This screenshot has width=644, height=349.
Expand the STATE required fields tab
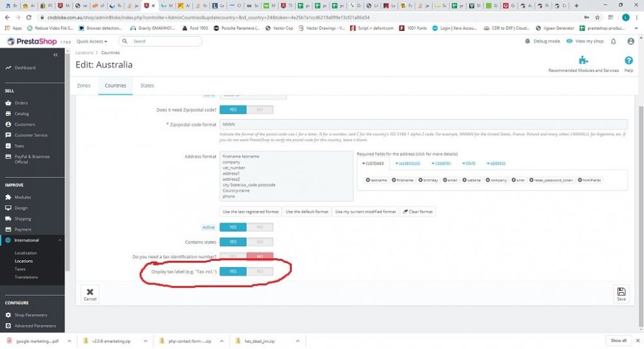point(468,164)
